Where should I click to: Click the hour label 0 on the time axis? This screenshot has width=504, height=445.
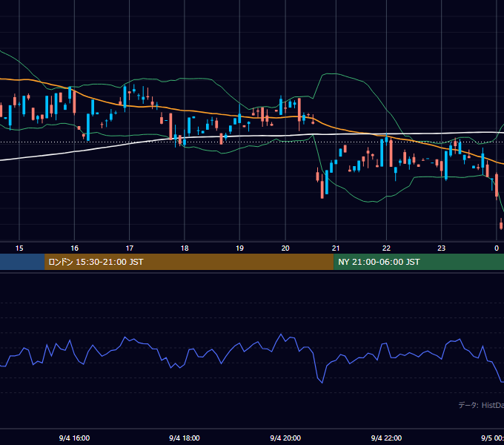pos(497,248)
